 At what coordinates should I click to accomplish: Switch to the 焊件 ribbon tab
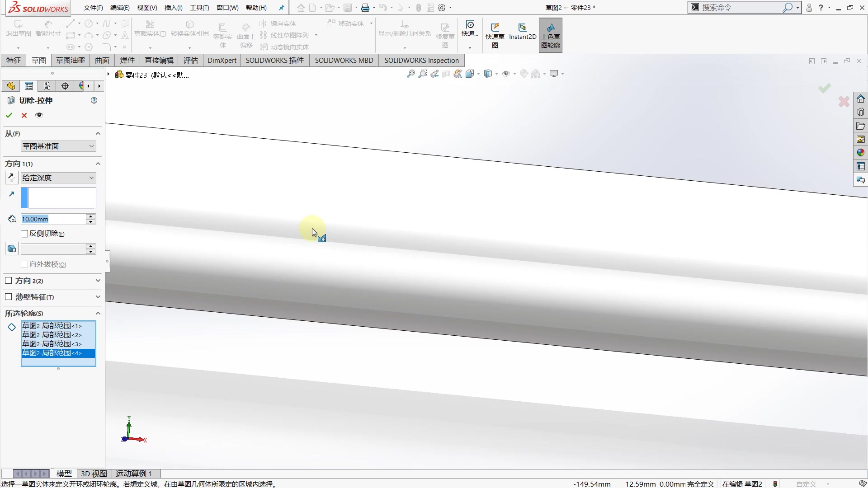coord(127,60)
